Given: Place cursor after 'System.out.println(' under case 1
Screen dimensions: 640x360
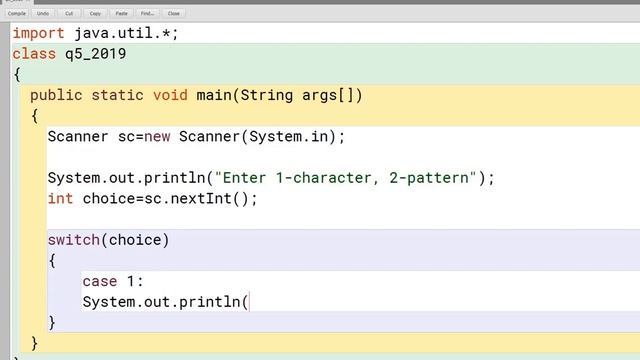Looking at the screenshot, I should tap(249, 302).
